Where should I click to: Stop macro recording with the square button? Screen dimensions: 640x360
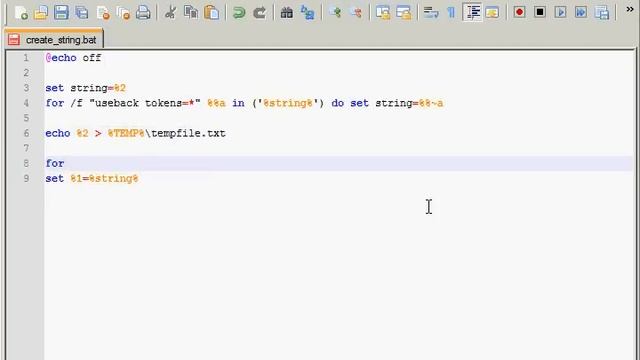[x=540, y=13]
